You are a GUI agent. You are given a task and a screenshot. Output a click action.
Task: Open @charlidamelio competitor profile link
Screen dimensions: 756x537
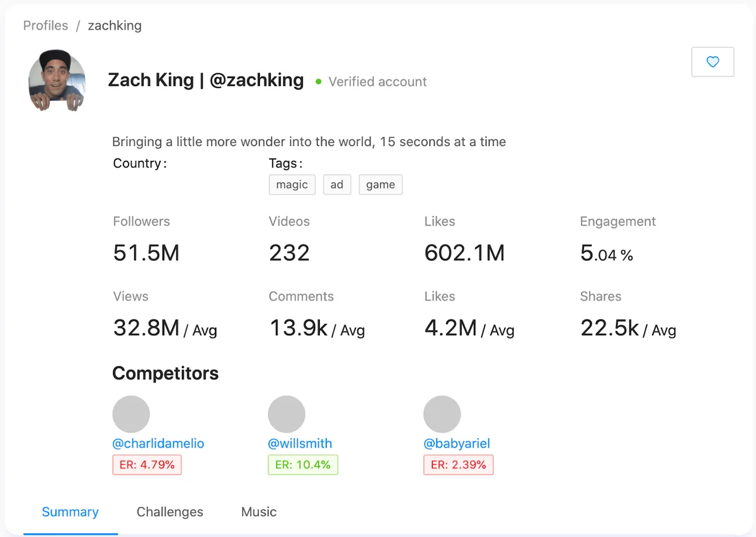click(x=158, y=443)
